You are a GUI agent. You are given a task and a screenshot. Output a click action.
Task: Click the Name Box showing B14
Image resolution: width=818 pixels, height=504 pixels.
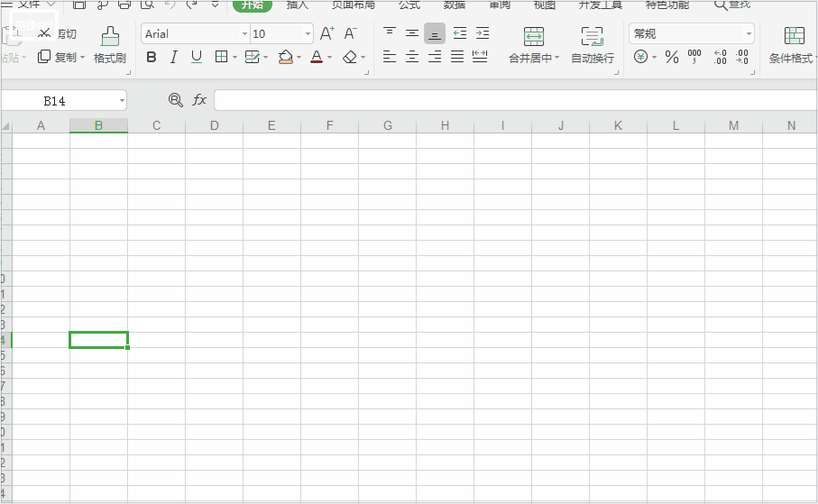[55, 100]
